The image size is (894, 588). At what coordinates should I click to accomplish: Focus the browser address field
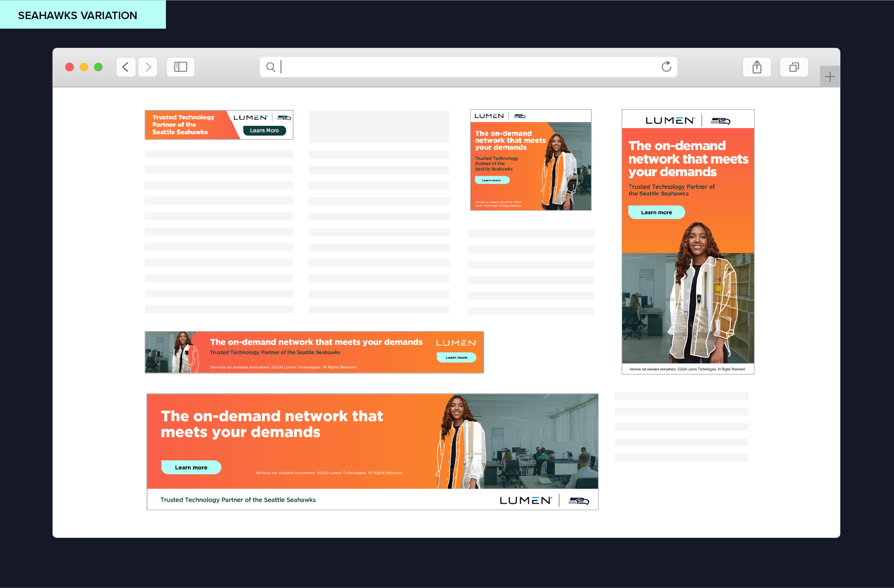pos(468,67)
